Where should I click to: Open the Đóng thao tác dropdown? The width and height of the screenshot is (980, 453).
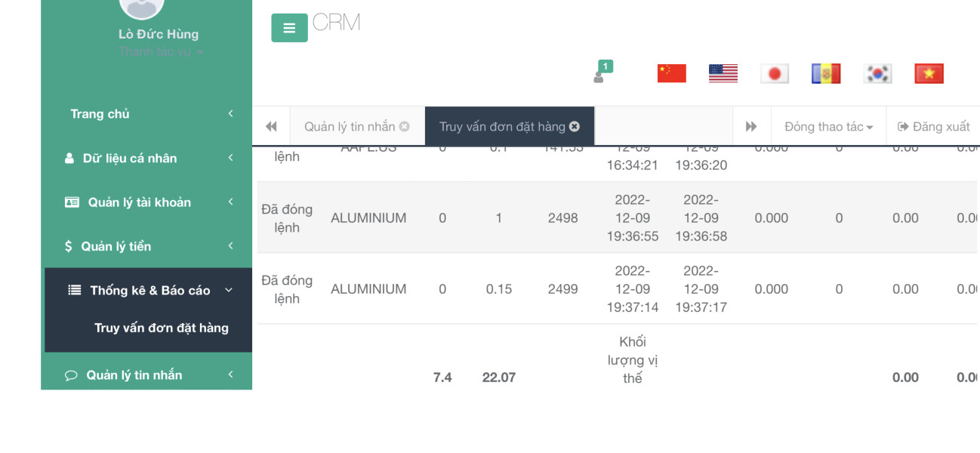tap(828, 127)
